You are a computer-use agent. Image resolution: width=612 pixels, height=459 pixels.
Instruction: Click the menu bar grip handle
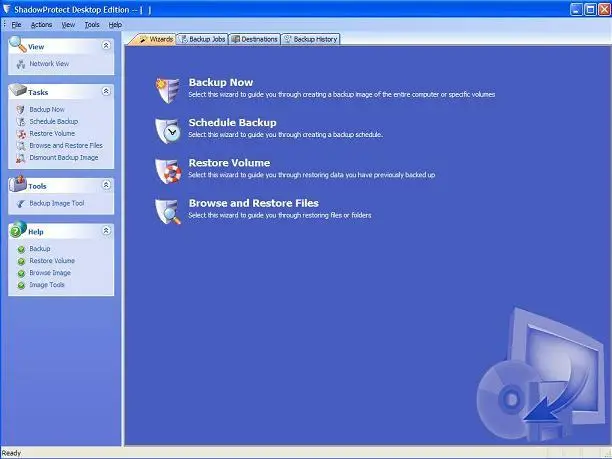(x=5, y=25)
